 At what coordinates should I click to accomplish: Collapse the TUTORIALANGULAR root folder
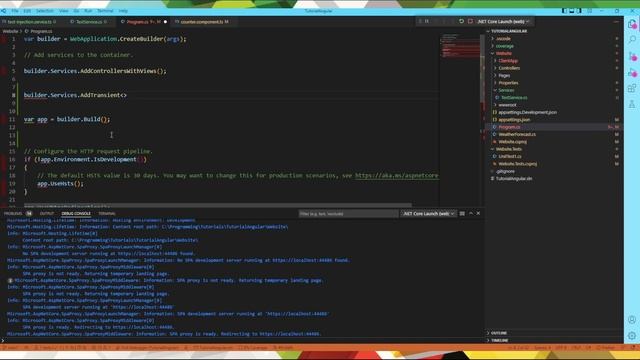509,31
